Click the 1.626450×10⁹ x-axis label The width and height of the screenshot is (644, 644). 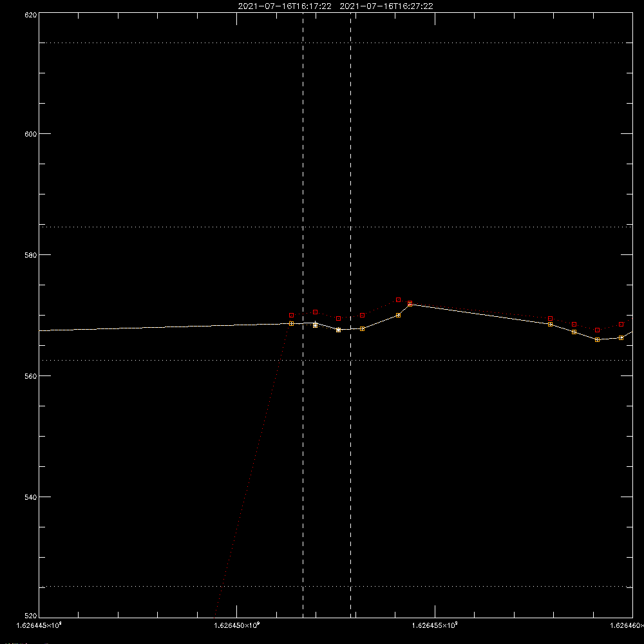pyautogui.click(x=237, y=625)
